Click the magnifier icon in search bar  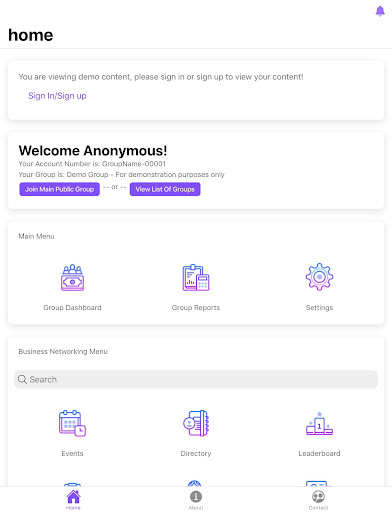tap(22, 379)
